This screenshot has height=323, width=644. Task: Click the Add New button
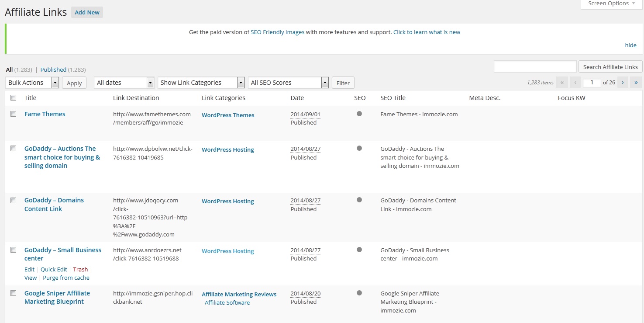87,12
